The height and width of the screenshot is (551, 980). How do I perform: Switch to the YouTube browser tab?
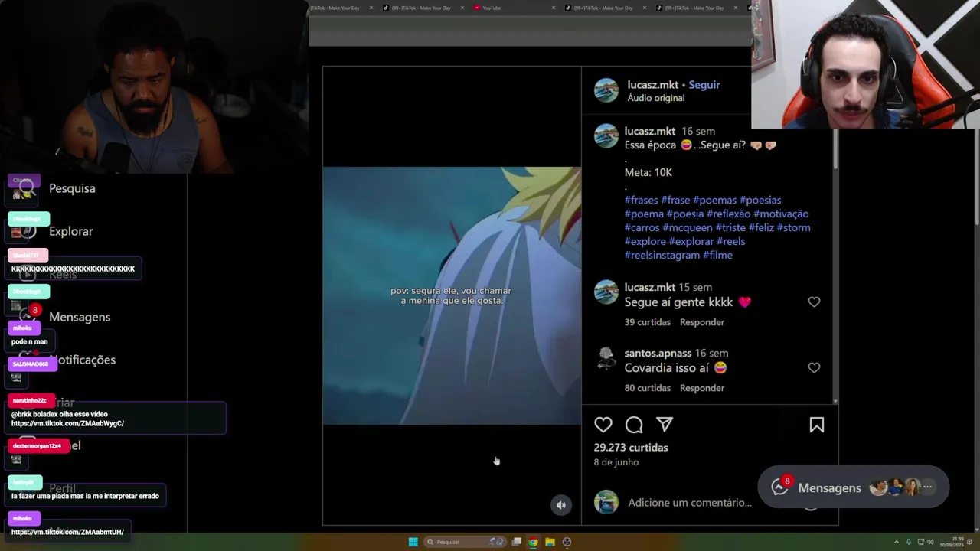coord(513,8)
